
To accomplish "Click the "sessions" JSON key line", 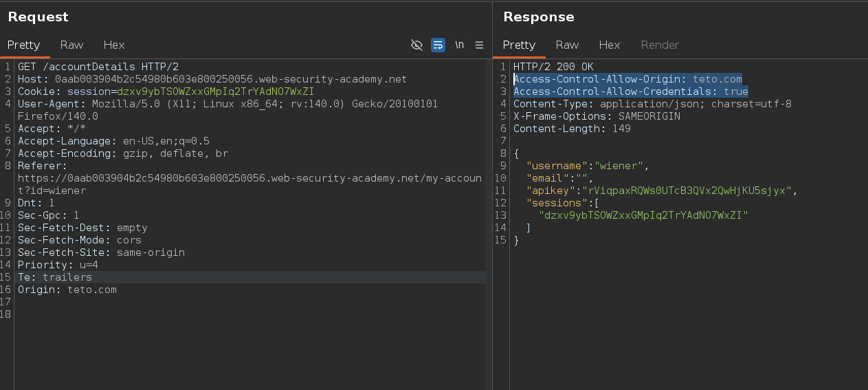I will 562,203.
